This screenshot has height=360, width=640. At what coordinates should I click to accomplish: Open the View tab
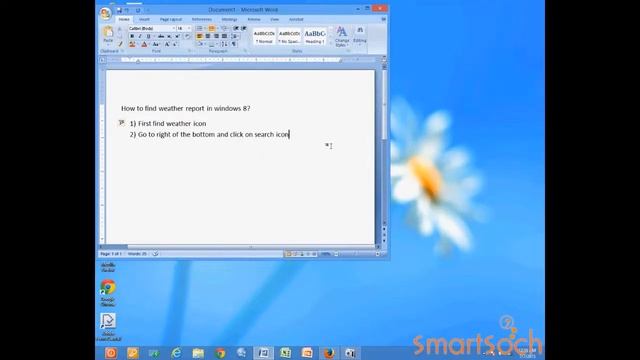pyautogui.click(x=275, y=19)
